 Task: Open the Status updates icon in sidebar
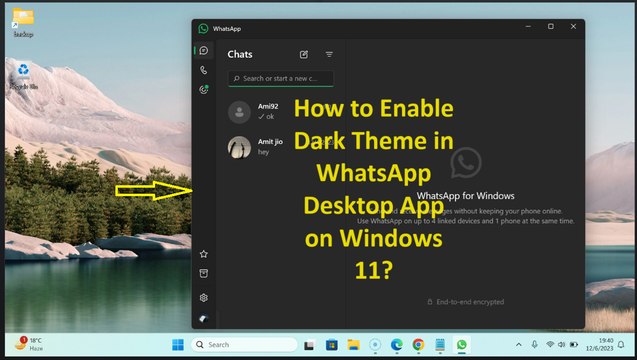tap(204, 89)
